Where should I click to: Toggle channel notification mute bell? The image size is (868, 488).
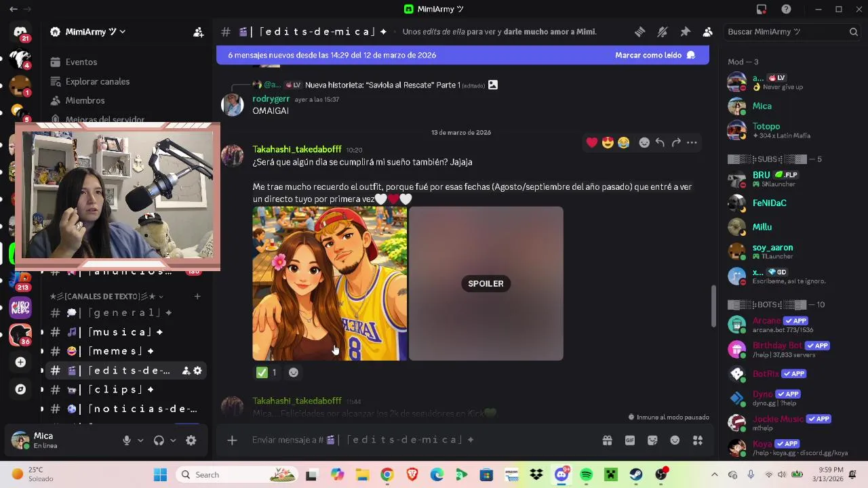[x=663, y=32]
